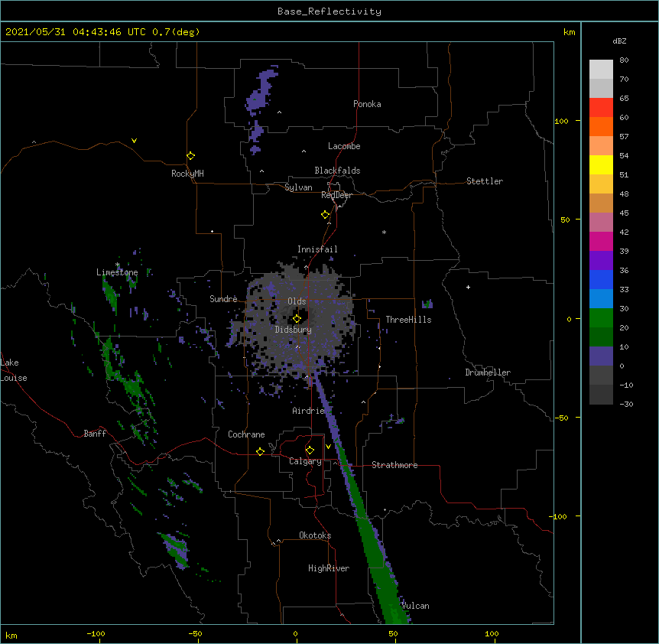
Task: Pick the white 80 dBZ legend swatch
Action: click(601, 70)
